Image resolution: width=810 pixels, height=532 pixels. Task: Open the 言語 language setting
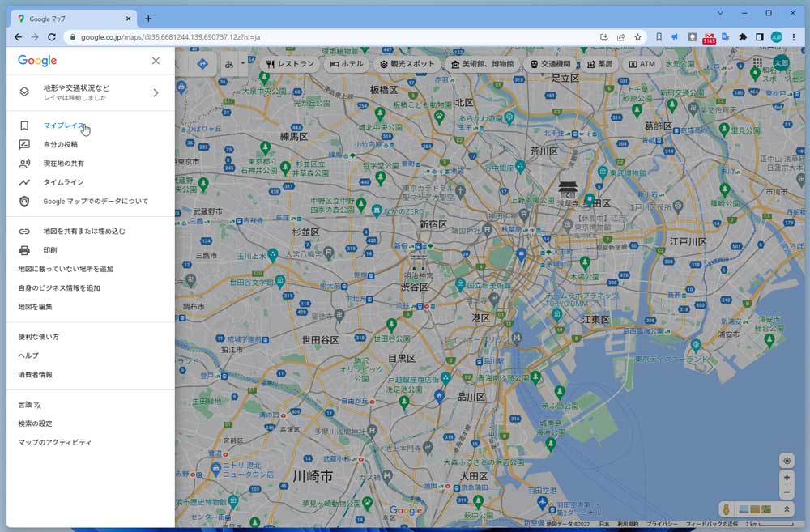pos(29,405)
